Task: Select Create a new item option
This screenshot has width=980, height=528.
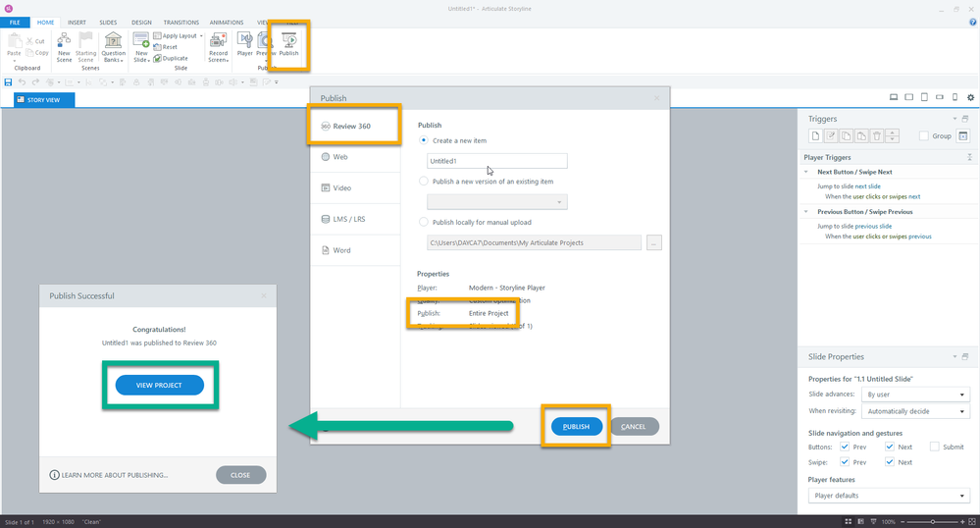Action: click(x=424, y=140)
